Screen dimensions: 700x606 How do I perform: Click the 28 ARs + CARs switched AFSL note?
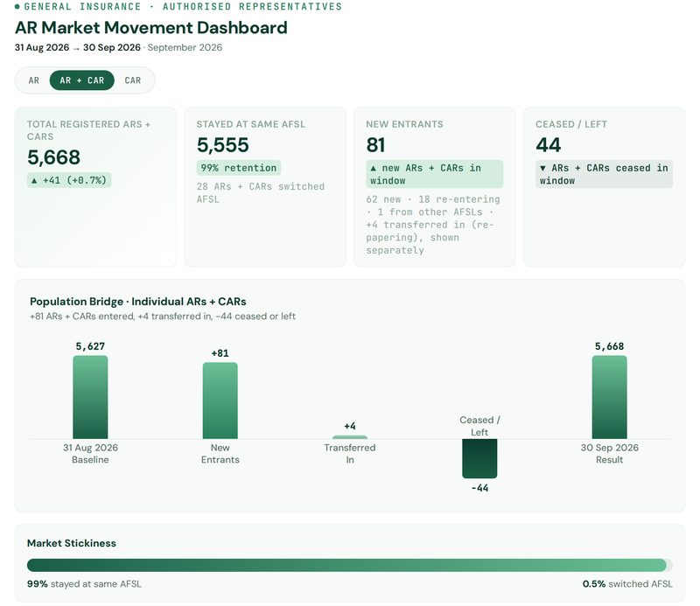point(261,192)
